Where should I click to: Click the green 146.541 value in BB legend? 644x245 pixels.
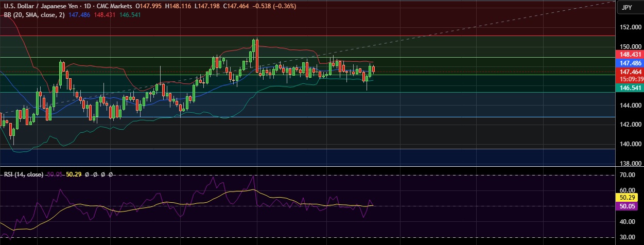coord(142,15)
